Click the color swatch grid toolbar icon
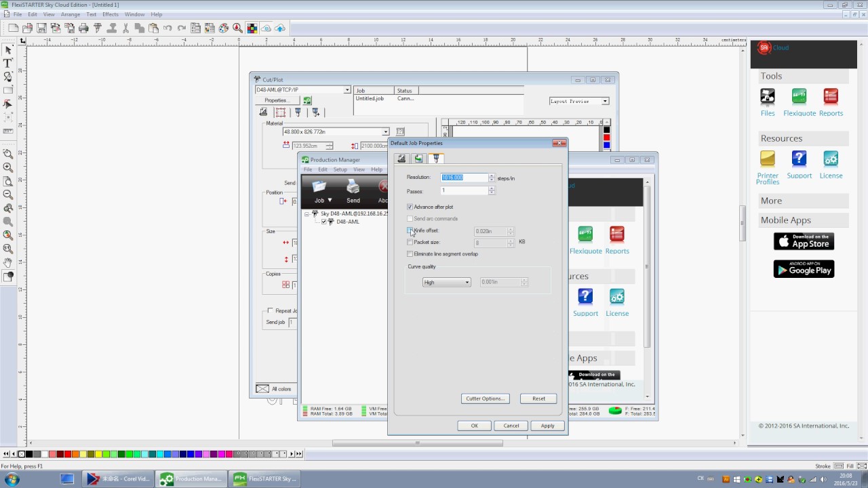This screenshot has height=488, width=868. (252, 28)
